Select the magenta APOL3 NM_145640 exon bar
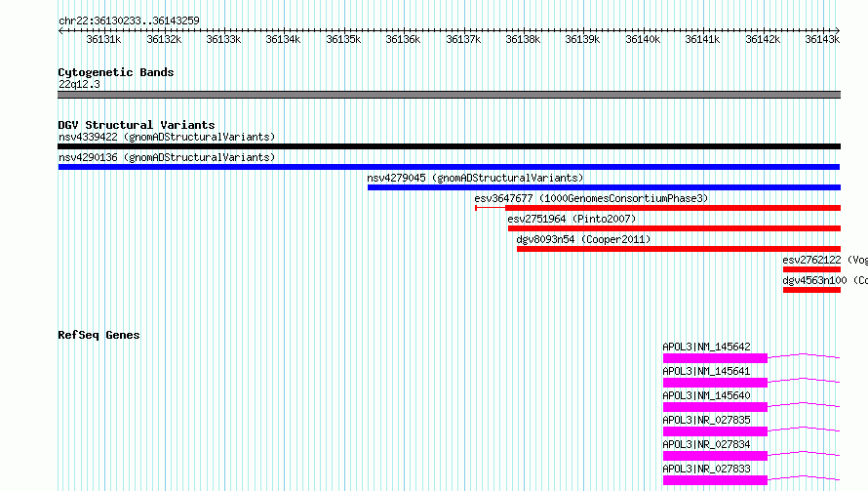868x491 pixels. click(715, 407)
